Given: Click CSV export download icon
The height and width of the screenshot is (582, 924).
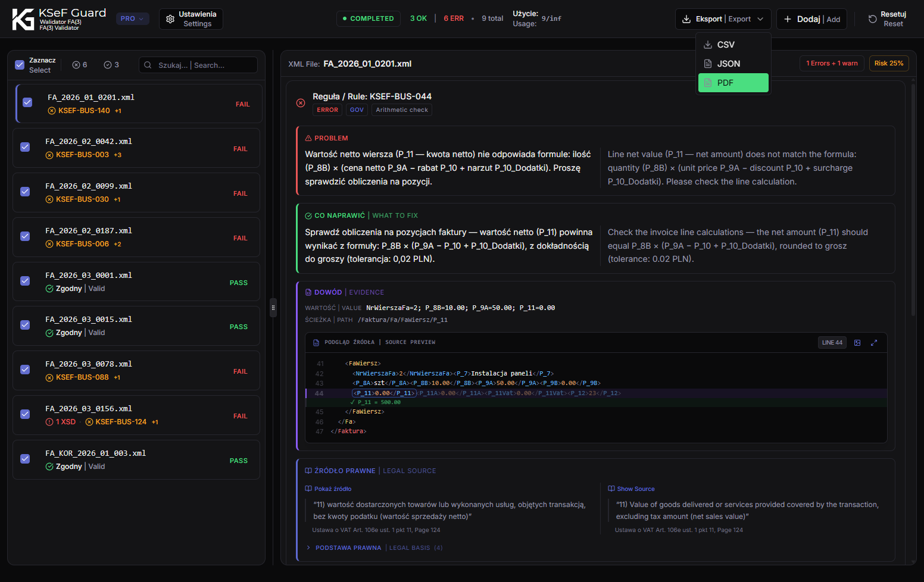Looking at the screenshot, I should pyautogui.click(x=708, y=45).
